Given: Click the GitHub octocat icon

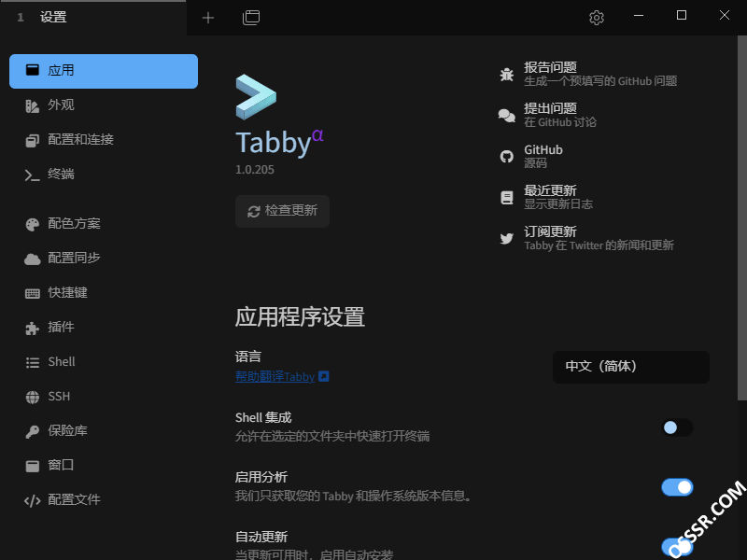Looking at the screenshot, I should click(506, 156).
